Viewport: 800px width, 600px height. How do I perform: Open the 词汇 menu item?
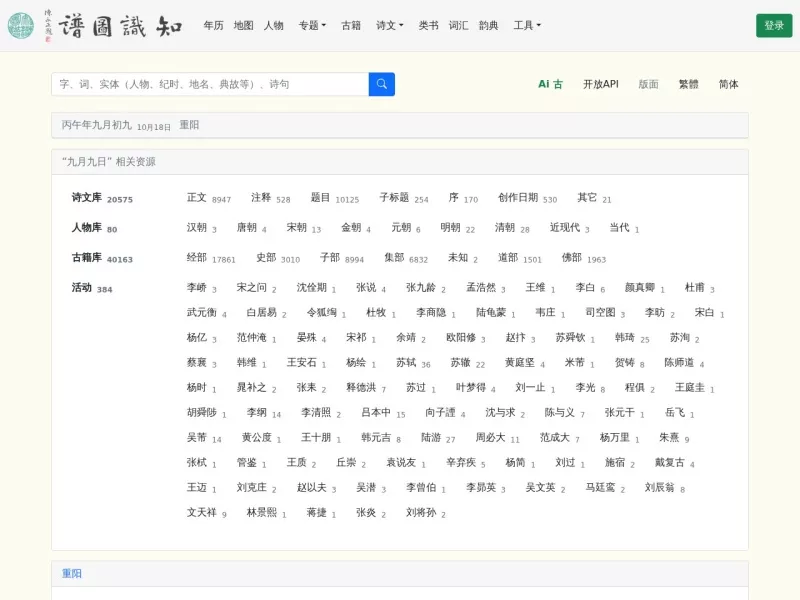[459, 26]
